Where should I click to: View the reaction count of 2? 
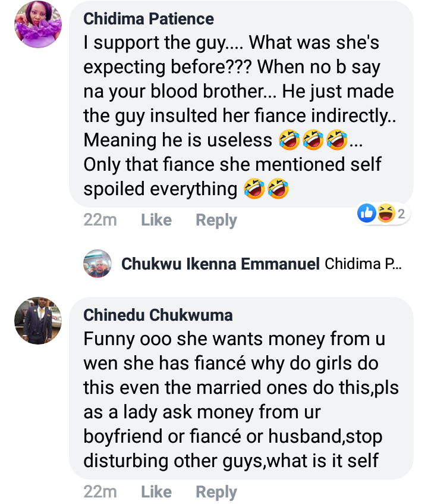[x=401, y=214]
